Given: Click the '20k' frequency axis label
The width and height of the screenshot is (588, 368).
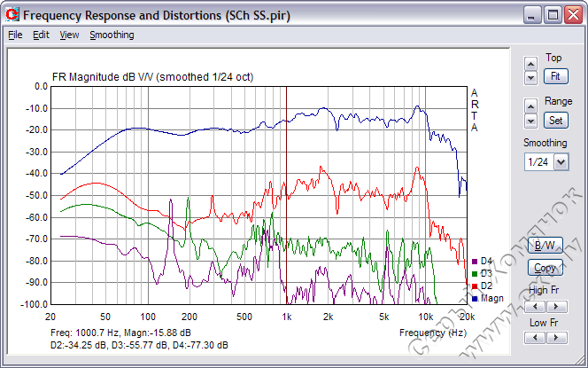Looking at the screenshot, I should click(x=468, y=317).
